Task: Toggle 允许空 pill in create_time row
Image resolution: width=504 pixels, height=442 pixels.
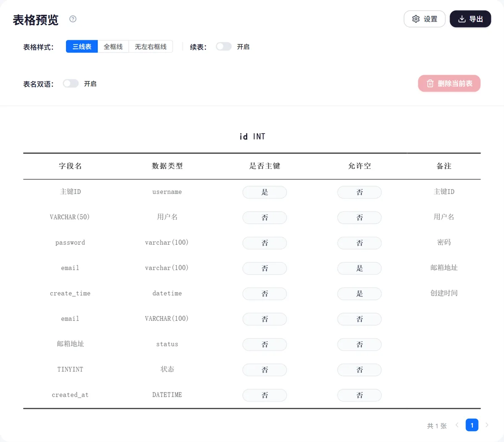Action: click(x=360, y=294)
